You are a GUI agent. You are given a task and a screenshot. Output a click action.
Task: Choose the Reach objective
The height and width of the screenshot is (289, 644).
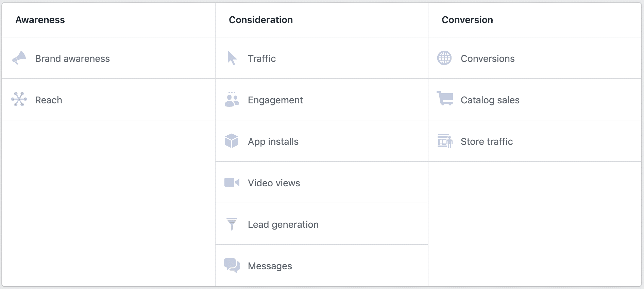[109, 100]
